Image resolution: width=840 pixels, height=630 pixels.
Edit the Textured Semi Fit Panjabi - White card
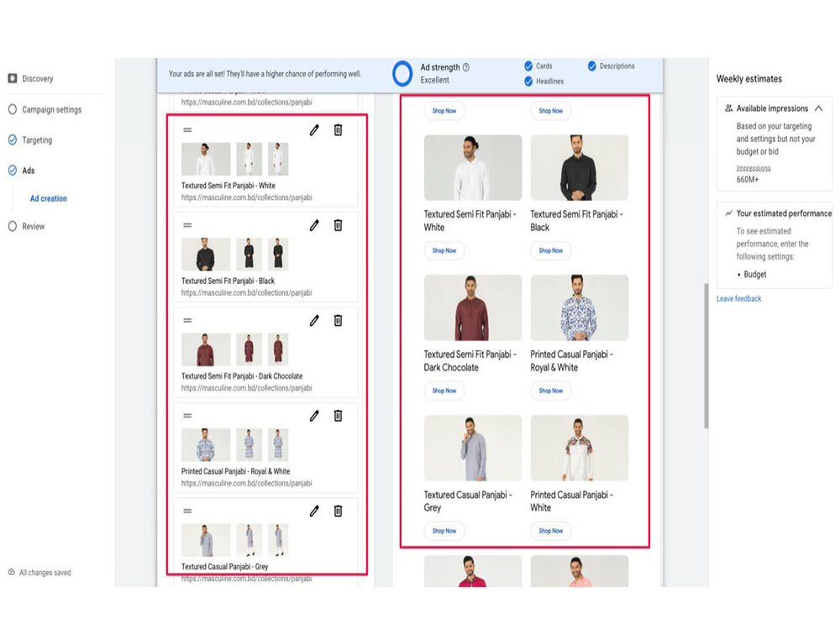tap(314, 129)
